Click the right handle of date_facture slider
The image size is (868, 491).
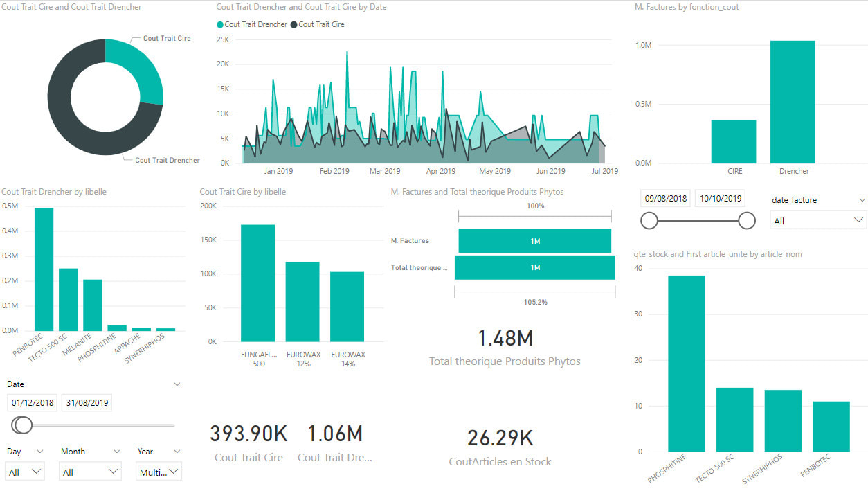click(746, 220)
